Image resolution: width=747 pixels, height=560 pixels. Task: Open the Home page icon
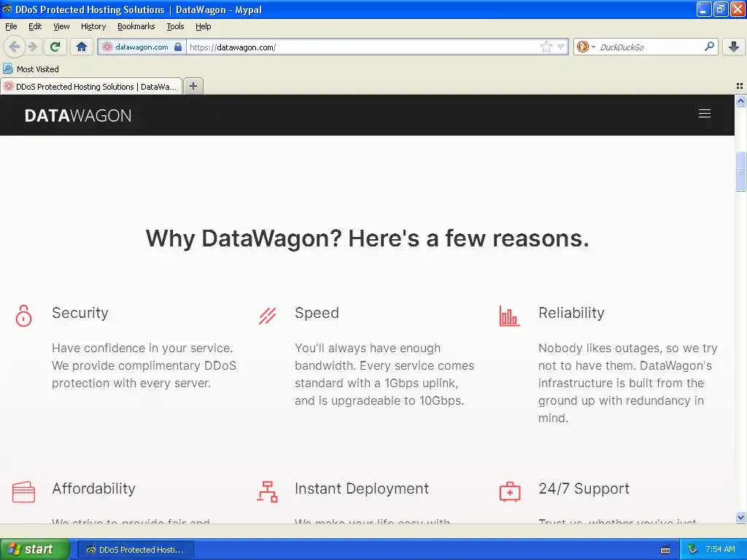coord(82,47)
